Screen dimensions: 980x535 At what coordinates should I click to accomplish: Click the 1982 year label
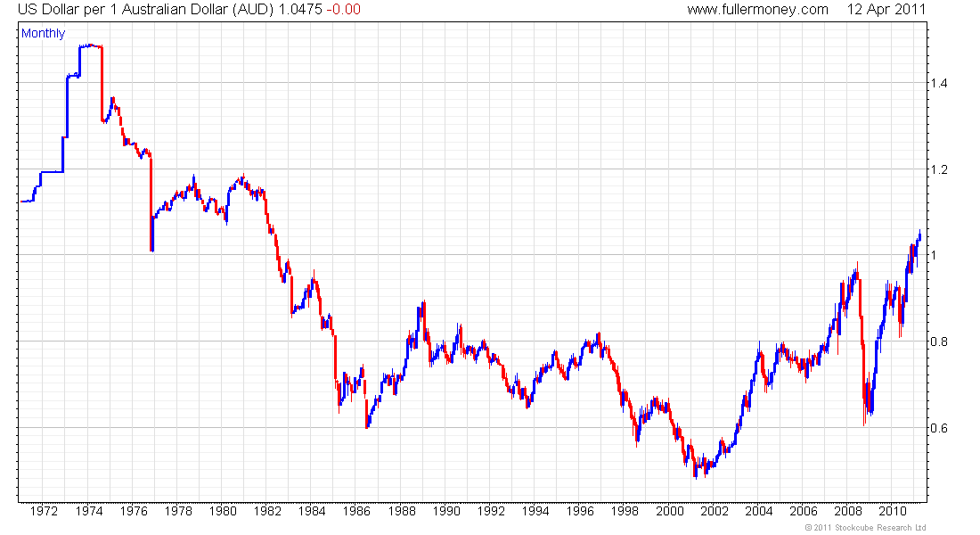267,511
